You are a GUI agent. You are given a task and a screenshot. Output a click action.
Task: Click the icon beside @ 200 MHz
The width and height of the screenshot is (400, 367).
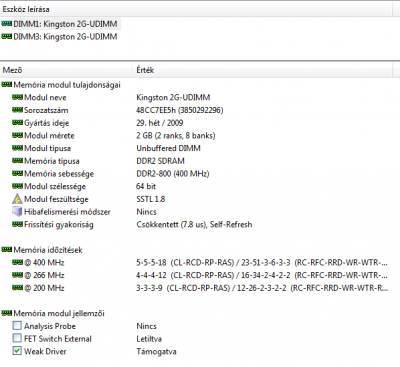(x=17, y=288)
